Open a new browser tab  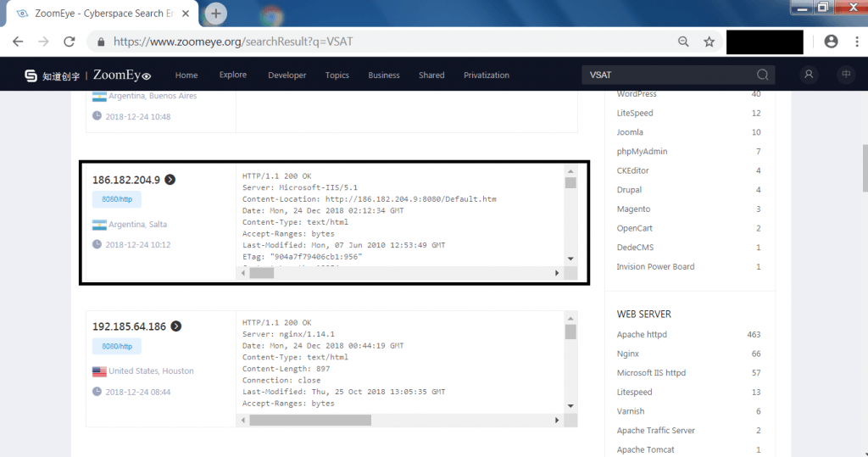(216, 14)
